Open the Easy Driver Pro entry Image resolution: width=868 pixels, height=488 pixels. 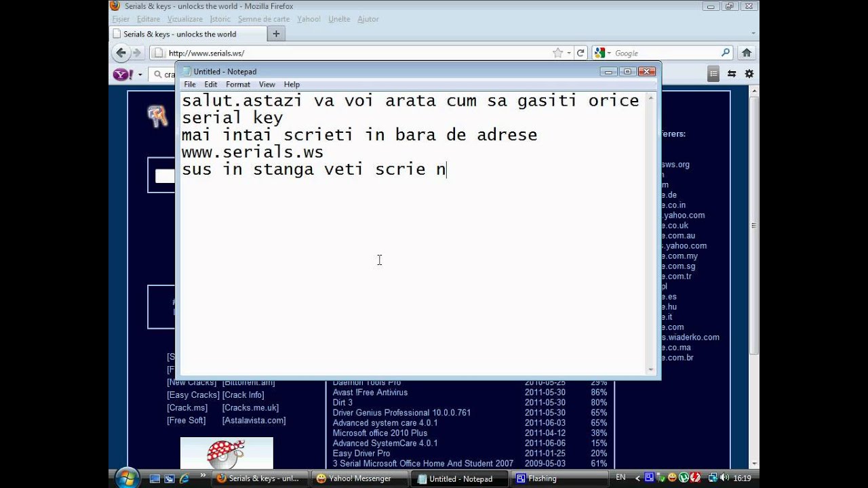click(x=361, y=453)
